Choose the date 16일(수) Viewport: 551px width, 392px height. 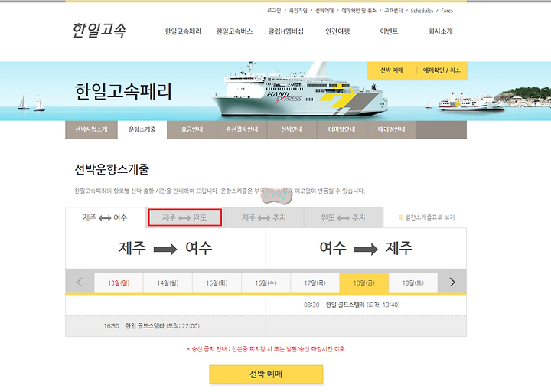(266, 283)
